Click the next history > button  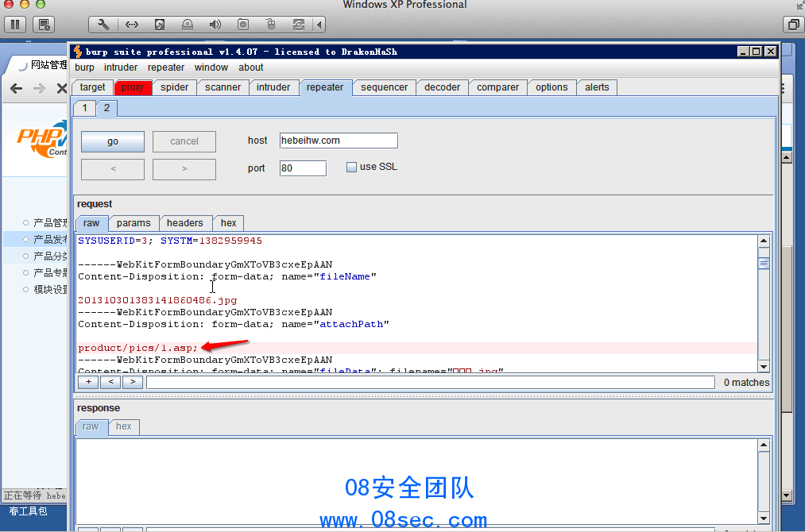coord(184,169)
